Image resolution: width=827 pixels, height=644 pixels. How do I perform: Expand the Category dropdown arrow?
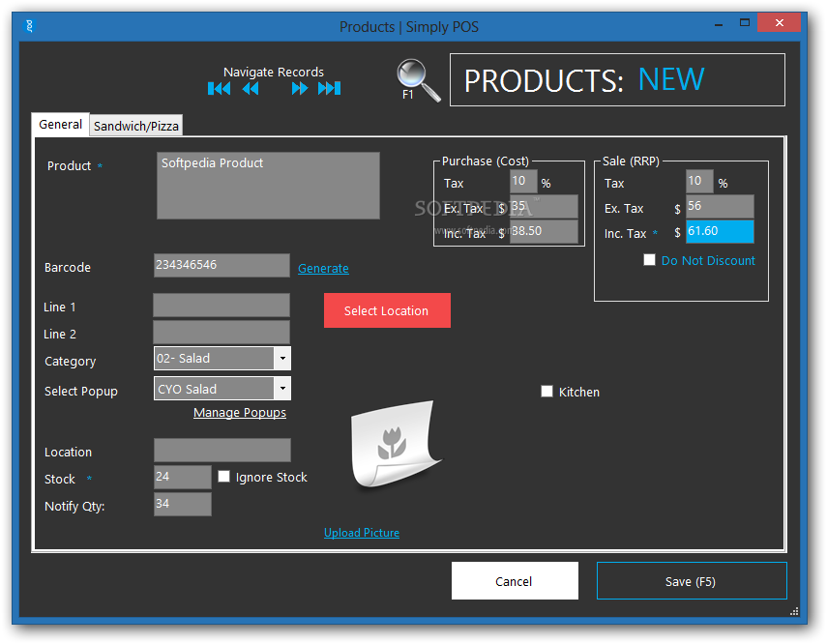pyautogui.click(x=282, y=359)
